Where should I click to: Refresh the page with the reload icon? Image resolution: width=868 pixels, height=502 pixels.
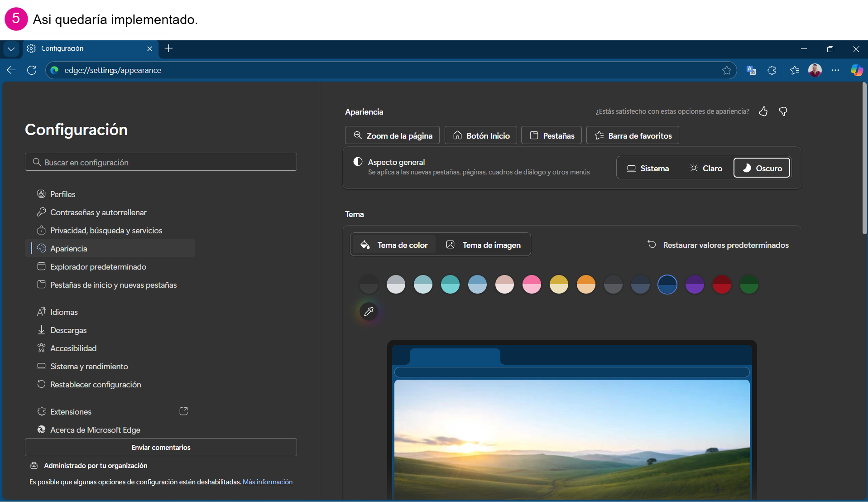[x=32, y=70]
